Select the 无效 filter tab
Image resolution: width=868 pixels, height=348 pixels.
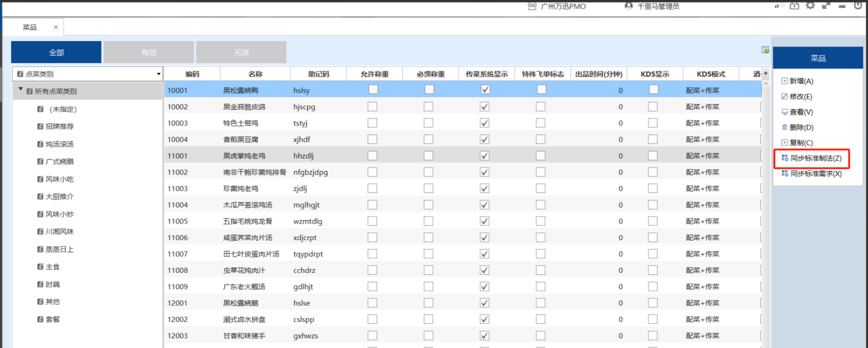tap(241, 52)
